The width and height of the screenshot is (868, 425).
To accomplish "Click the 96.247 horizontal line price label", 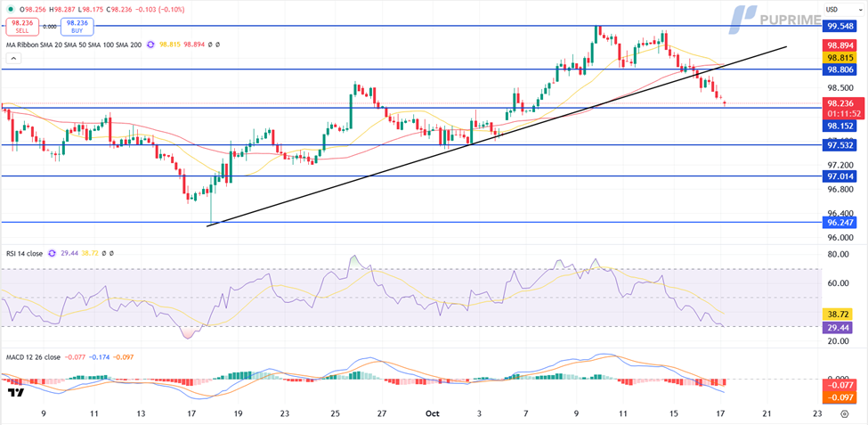I will 840,223.
